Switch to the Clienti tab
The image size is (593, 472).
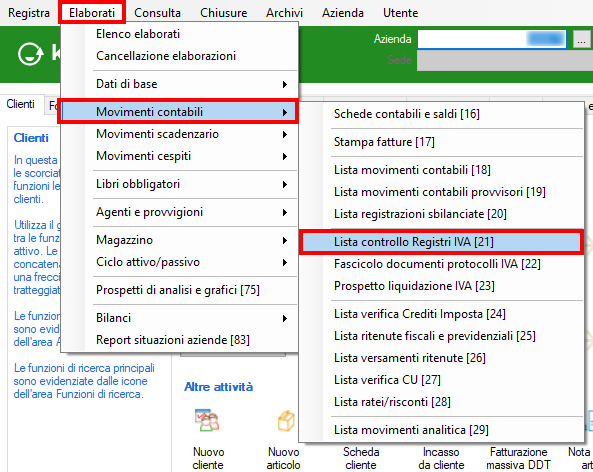20,104
